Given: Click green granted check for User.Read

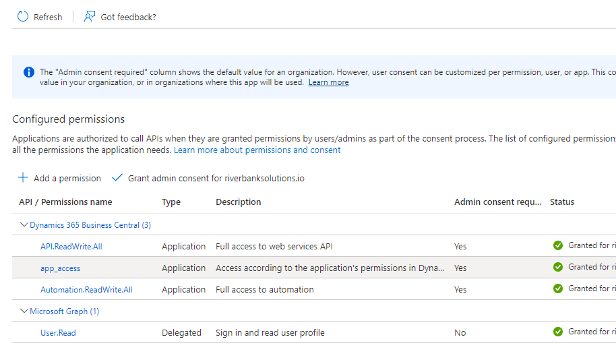Looking at the screenshot, I should pyautogui.click(x=558, y=332).
